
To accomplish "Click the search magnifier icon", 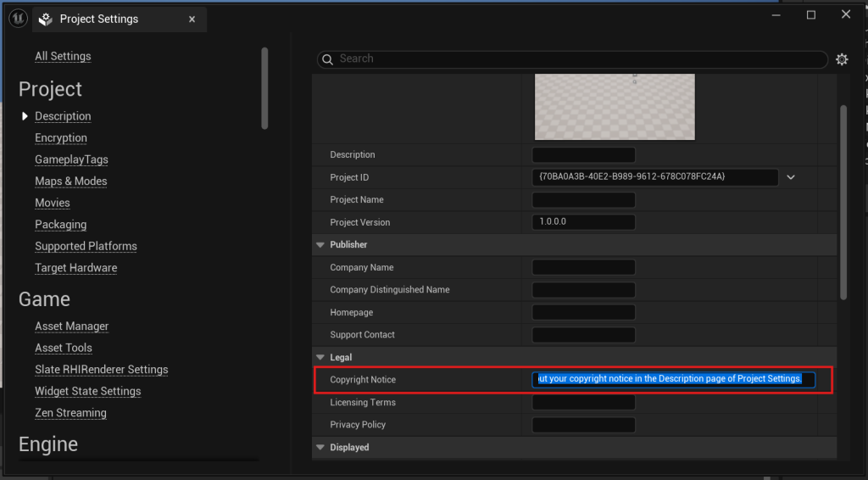I will 328,59.
